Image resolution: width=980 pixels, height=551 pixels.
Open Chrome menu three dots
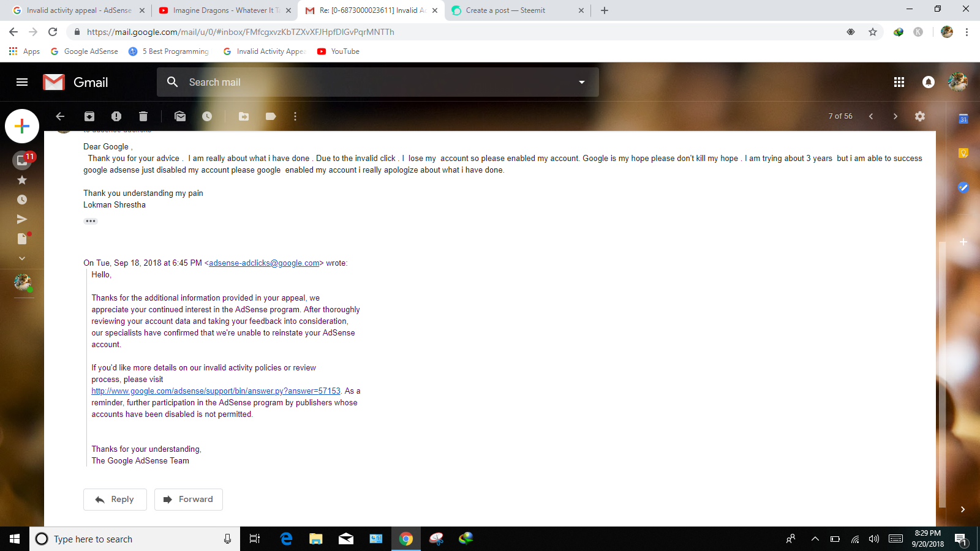(967, 32)
